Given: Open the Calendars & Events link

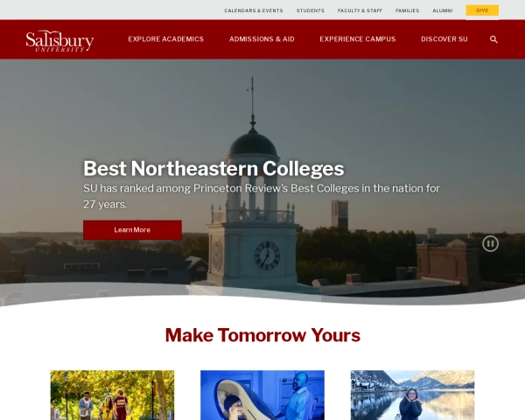Looking at the screenshot, I should [254, 10].
